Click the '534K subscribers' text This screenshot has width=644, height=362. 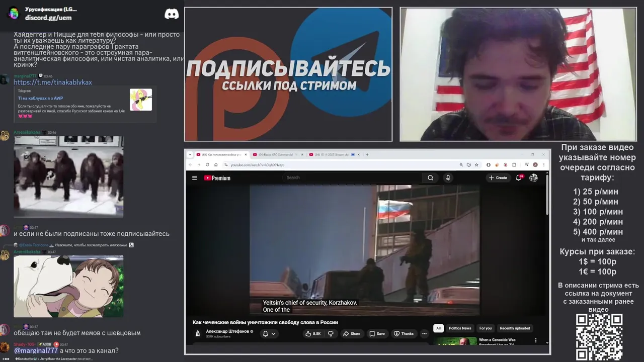click(218, 336)
